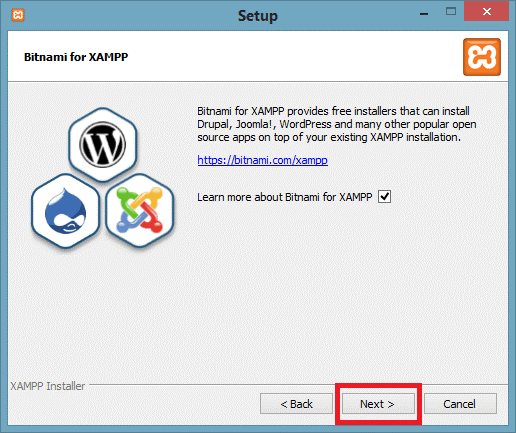This screenshot has height=433, width=516.
Task: Click the XAMPP icon in the title bar
Action: pos(18,15)
